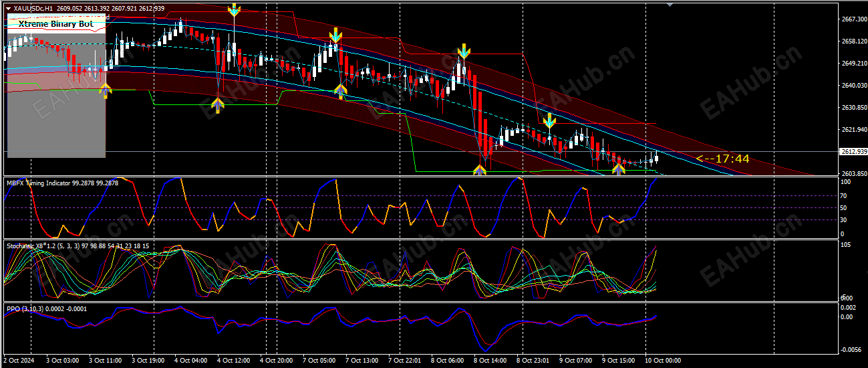
Task: Click the buy arrow below the 4 Oct 12:00 drop
Action: [218, 104]
